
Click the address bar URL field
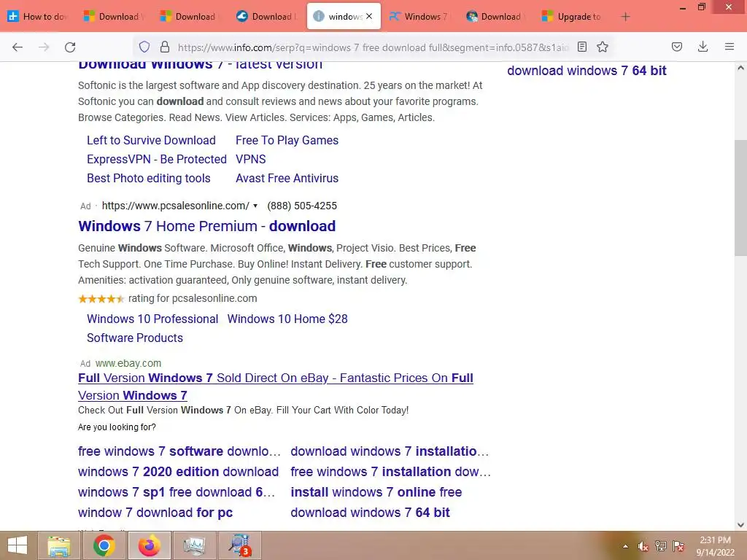pos(373,47)
